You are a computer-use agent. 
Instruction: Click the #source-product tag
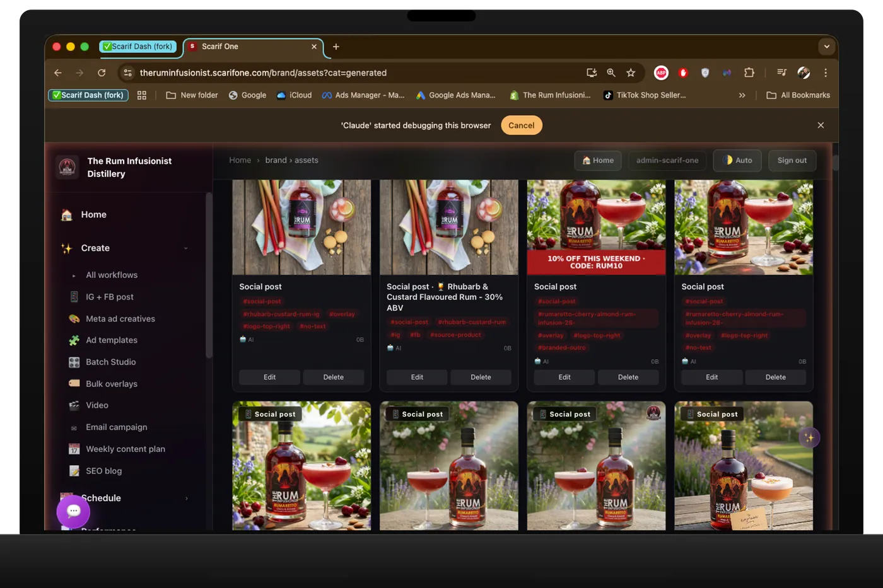(x=455, y=335)
